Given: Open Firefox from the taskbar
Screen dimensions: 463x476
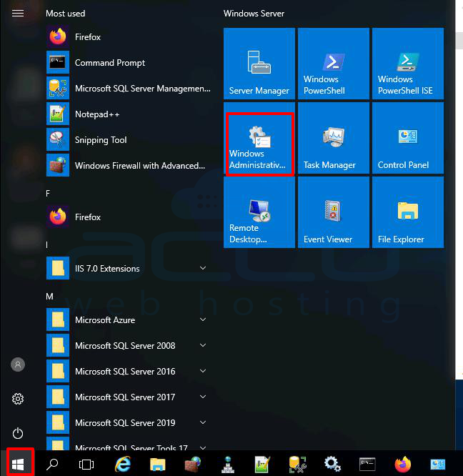Looking at the screenshot, I should (x=402, y=464).
